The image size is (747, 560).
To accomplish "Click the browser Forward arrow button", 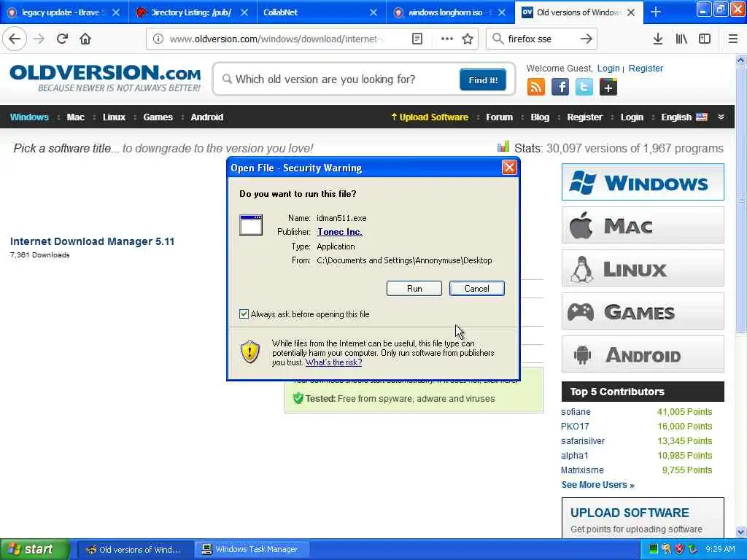I will tap(39, 39).
